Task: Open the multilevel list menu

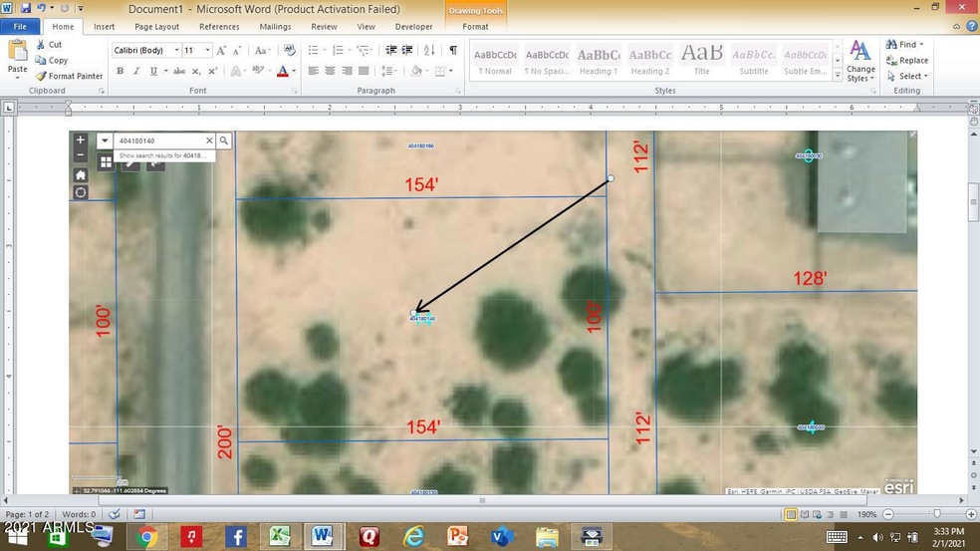Action: (x=364, y=50)
